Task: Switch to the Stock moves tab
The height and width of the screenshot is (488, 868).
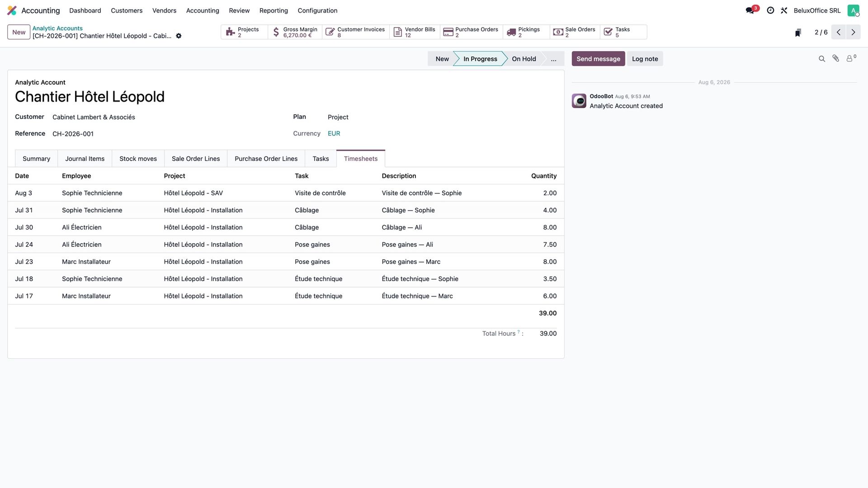Action: pyautogui.click(x=138, y=159)
